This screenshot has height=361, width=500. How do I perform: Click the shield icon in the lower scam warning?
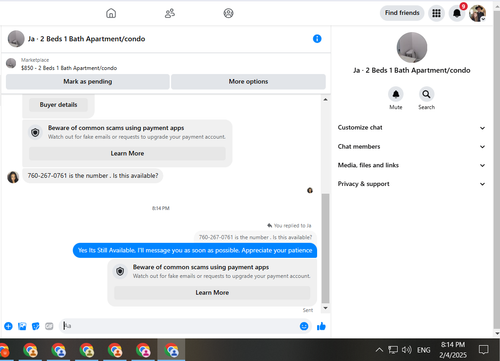pyautogui.click(x=120, y=272)
